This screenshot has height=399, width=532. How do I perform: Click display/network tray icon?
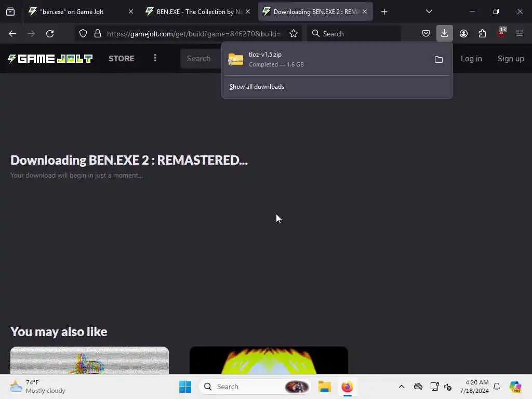pyautogui.click(x=434, y=387)
